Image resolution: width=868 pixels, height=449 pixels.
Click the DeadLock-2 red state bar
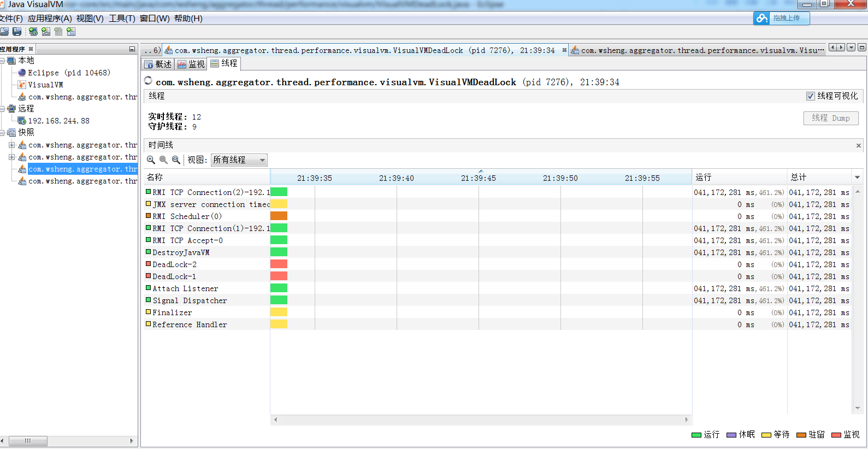pos(279,264)
